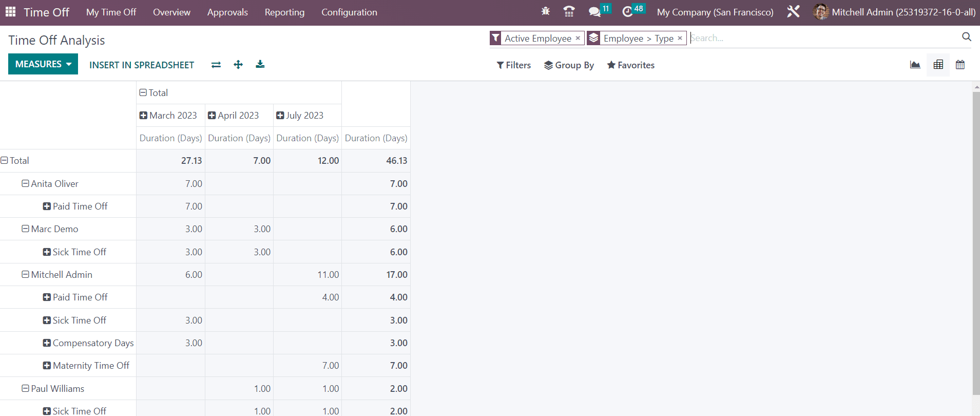Viewport: 980px width, 416px height.
Task: Open the Group By dropdown
Action: [x=569, y=65]
